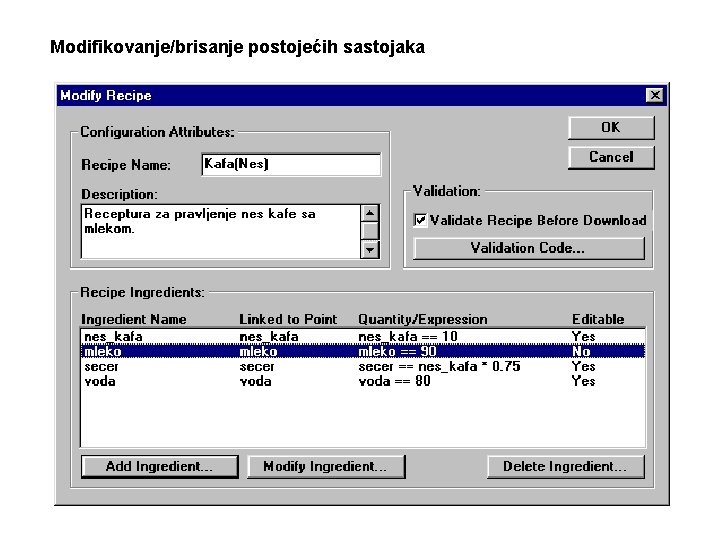
Task: Click the 'No' editable value for mleko
Action: [581, 352]
